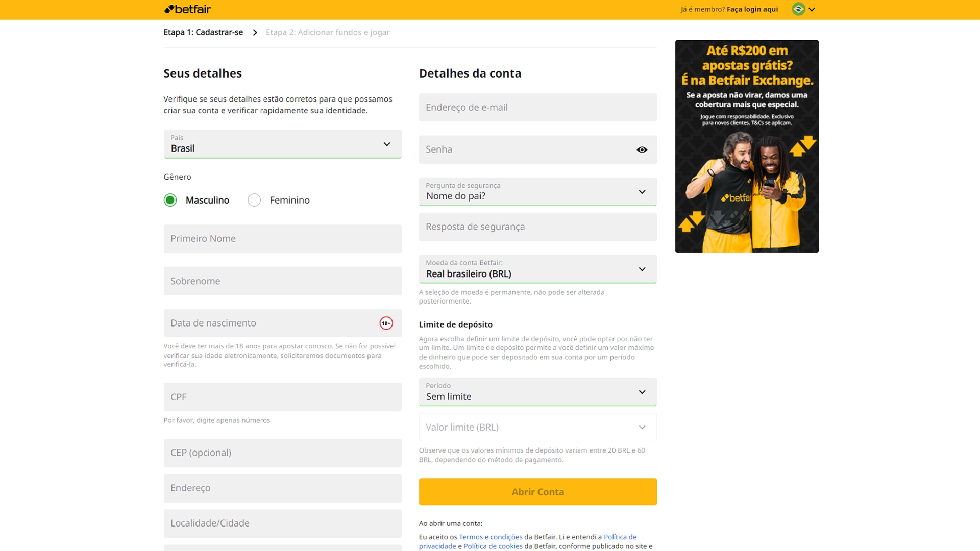Viewport: 980px width, 551px height.
Task: Focus the Primeiro Nome field
Action: pos(282,239)
